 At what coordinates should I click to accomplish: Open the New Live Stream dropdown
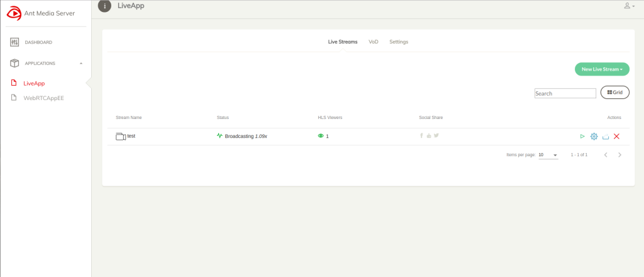click(x=602, y=69)
